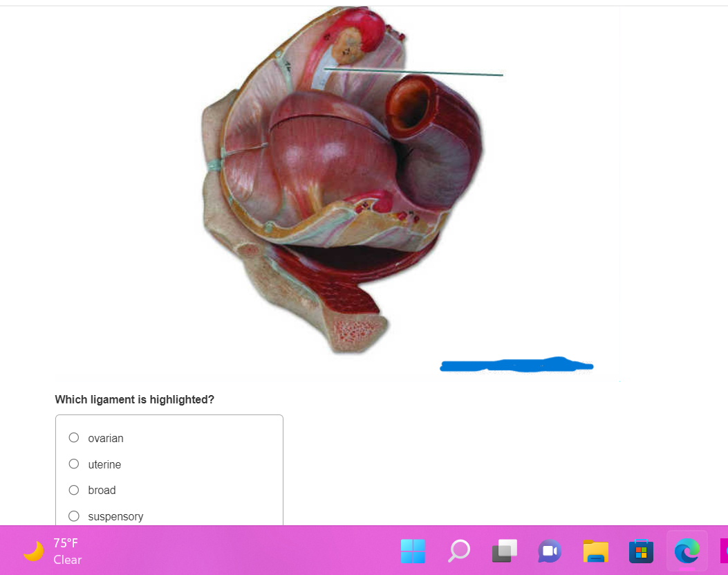The image size is (728, 575).
Task: Open the Chat app on the taskbar
Action: pyautogui.click(x=549, y=551)
